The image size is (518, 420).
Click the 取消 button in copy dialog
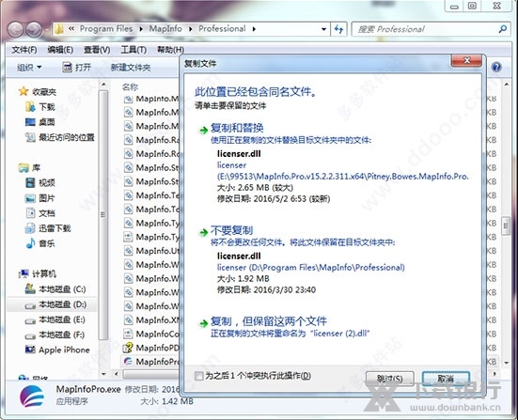(446, 379)
